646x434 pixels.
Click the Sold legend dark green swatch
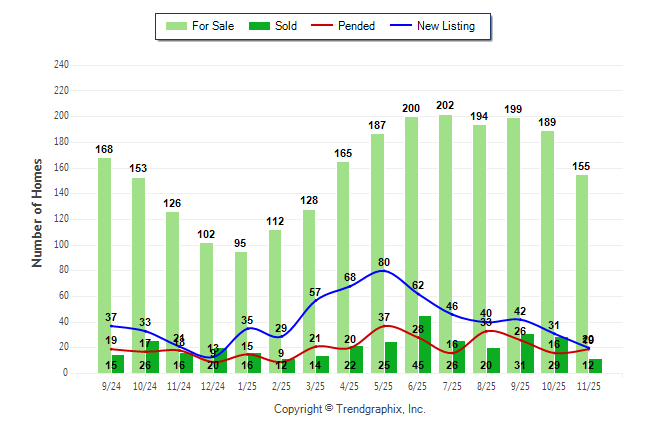tap(257, 26)
